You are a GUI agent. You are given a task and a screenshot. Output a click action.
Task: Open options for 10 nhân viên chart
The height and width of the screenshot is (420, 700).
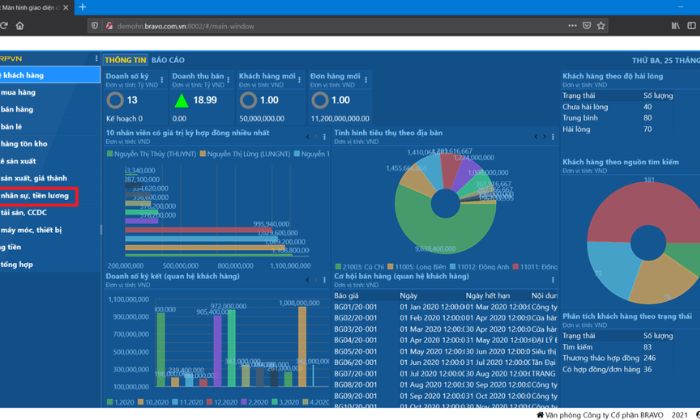(x=325, y=137)
